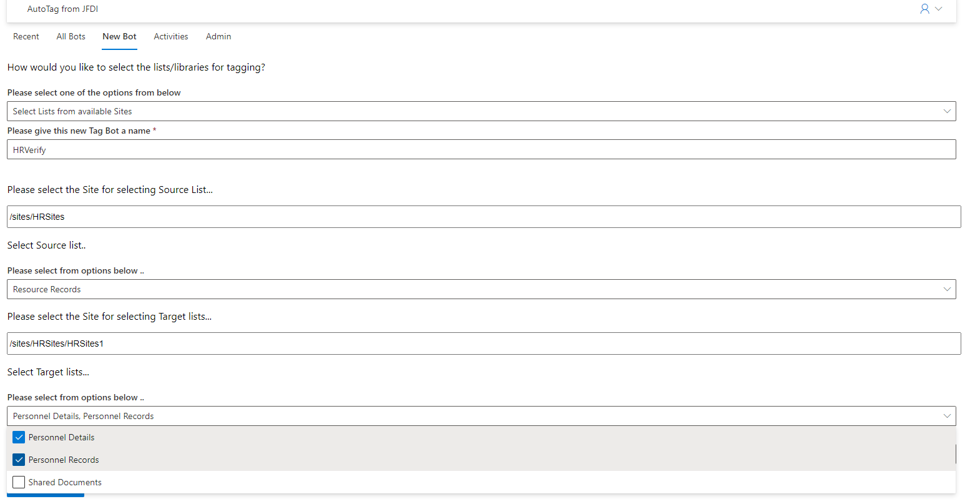Uncheck the Personnel Records checkbox
The height and width of the screenshot is (504, 980).
19,460
